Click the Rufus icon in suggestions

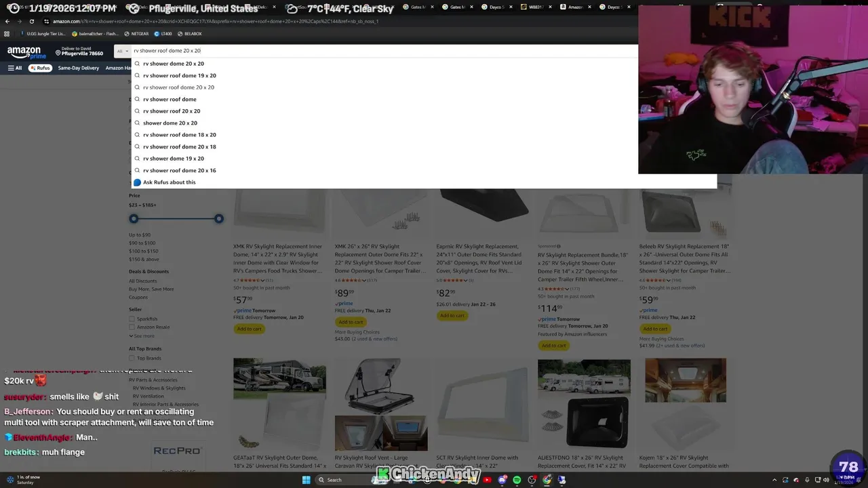click(137, 182)
